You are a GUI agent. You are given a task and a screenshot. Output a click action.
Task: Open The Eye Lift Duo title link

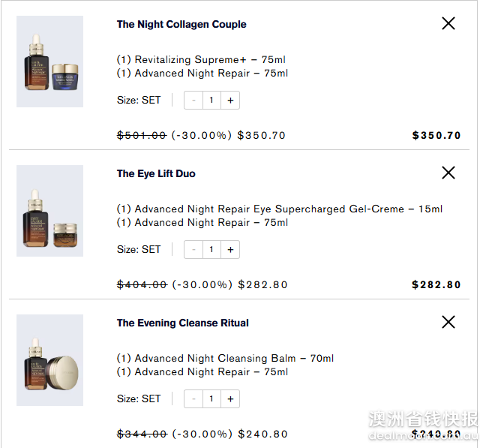tap(156, 173)
